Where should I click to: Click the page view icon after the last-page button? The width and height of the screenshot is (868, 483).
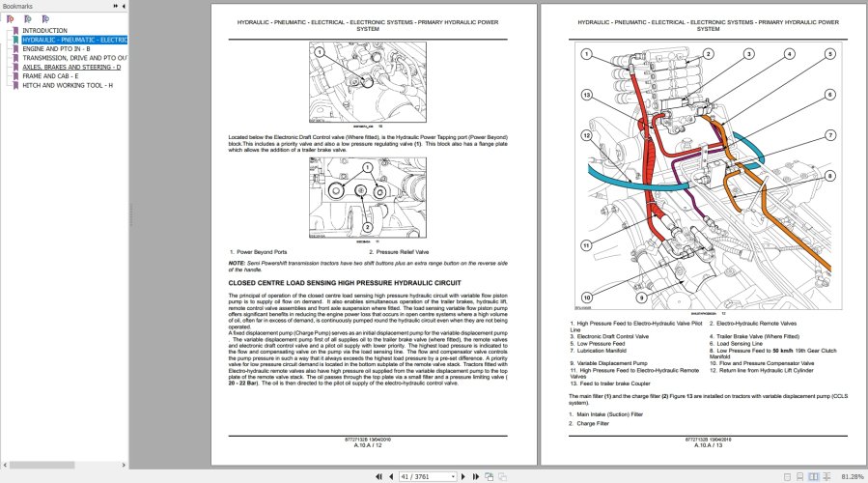click(490, 477)
